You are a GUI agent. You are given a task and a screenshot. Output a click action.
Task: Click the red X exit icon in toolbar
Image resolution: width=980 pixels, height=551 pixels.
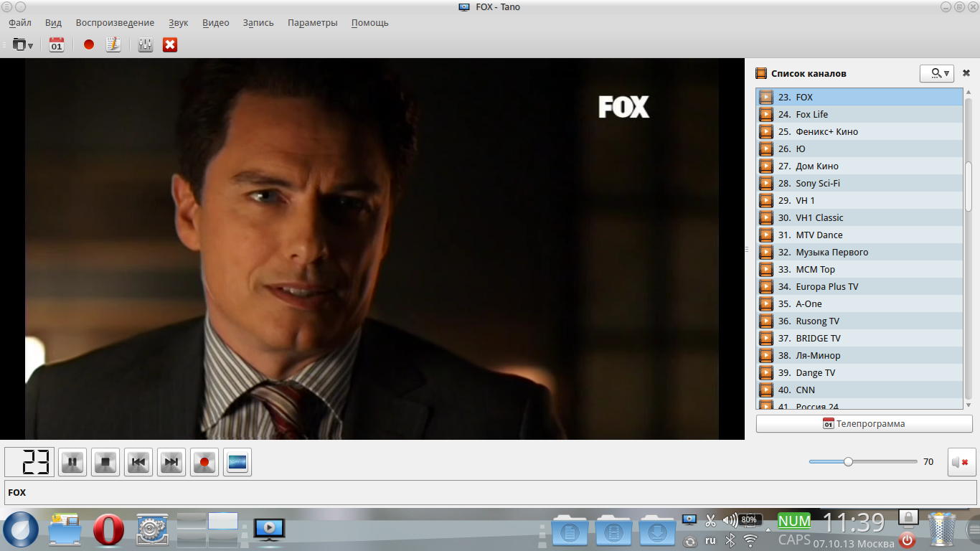[x=170, y=45]
